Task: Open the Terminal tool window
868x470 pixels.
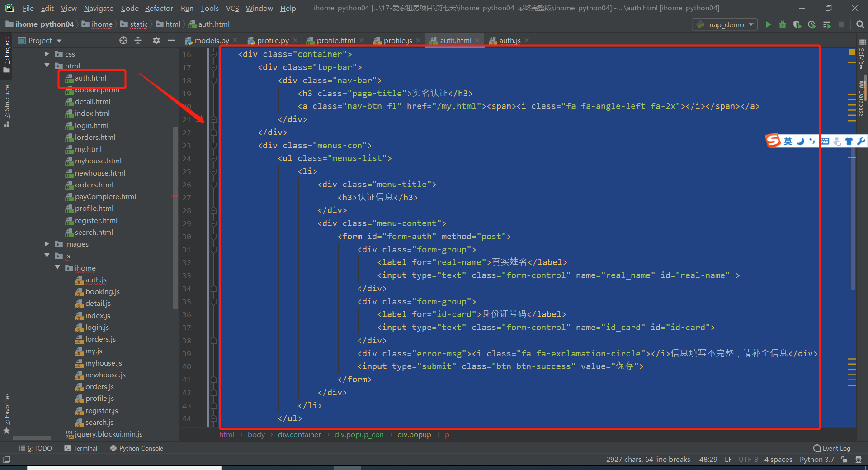Action: (x=81, y=448)
